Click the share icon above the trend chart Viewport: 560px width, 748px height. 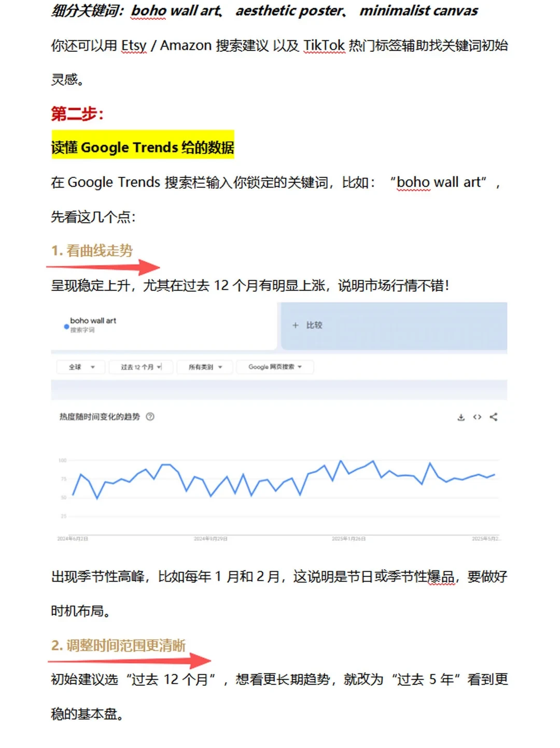coord(494,417)
